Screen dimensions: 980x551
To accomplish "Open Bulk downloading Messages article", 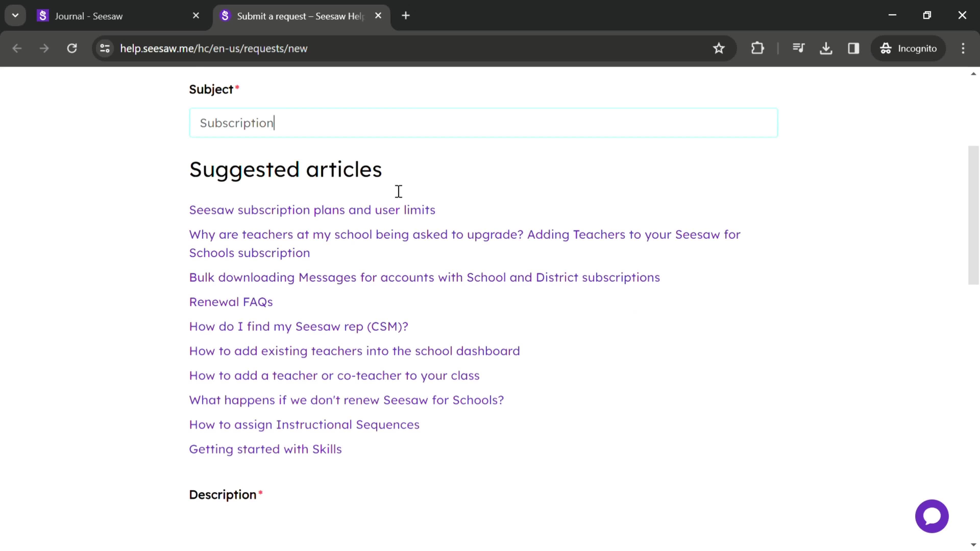I will [x=424, y=278].
